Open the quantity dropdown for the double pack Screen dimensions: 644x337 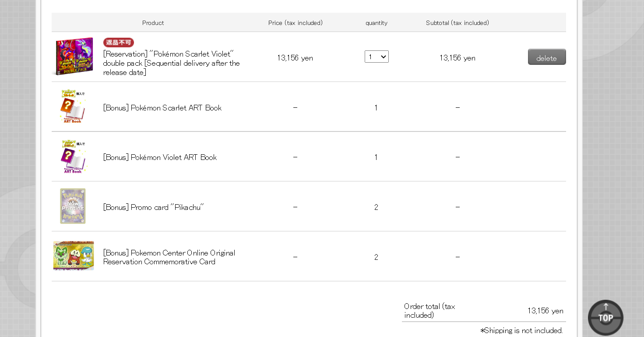click(x=377, y=57)
